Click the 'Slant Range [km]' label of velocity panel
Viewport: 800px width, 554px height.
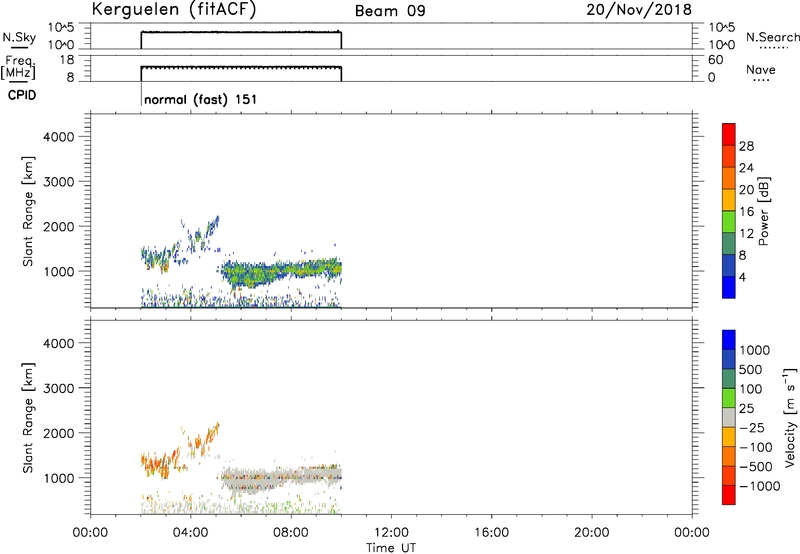coord(28,418)
